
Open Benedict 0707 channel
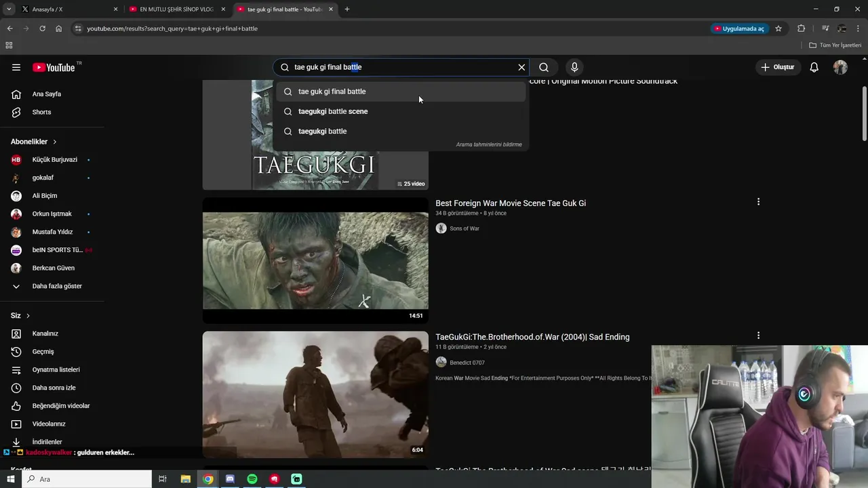(467, 363)
